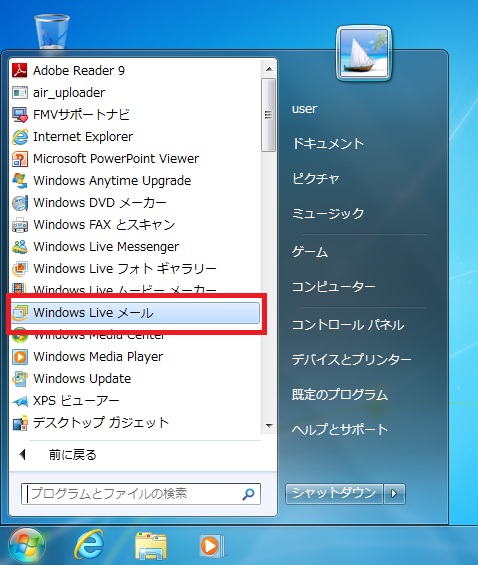Click the Windows Live フォト ギャラリー icon
Screen dimensions: 478x565
[x=19, y=269]
